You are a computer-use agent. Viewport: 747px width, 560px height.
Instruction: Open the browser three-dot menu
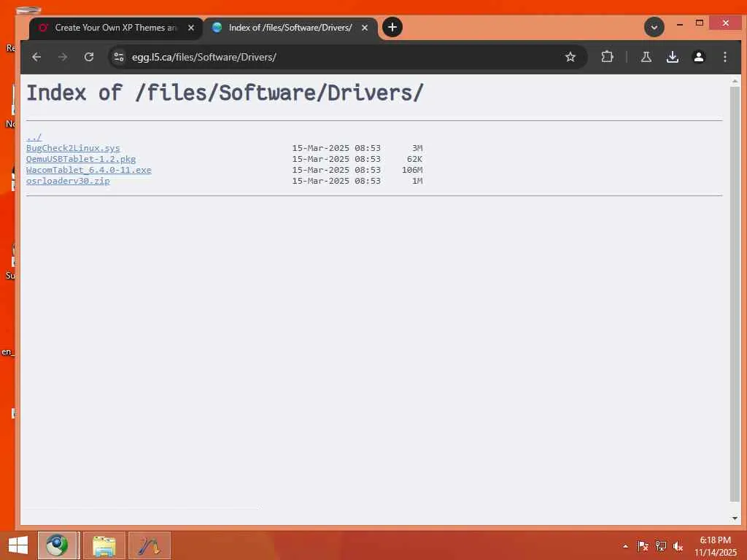click(x=724, y=57)
